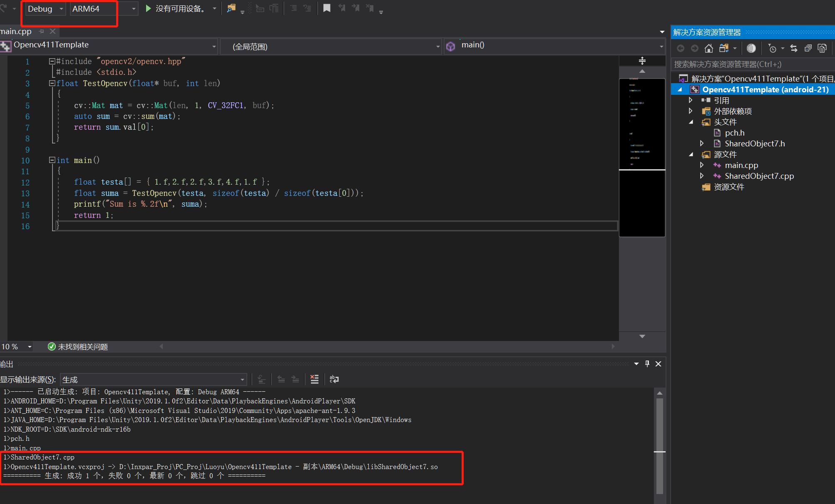Switch to the main.cpp editor tab
The height and width of the screenshot is (504, 835).
pyautogui.click(x=16, y=32)
